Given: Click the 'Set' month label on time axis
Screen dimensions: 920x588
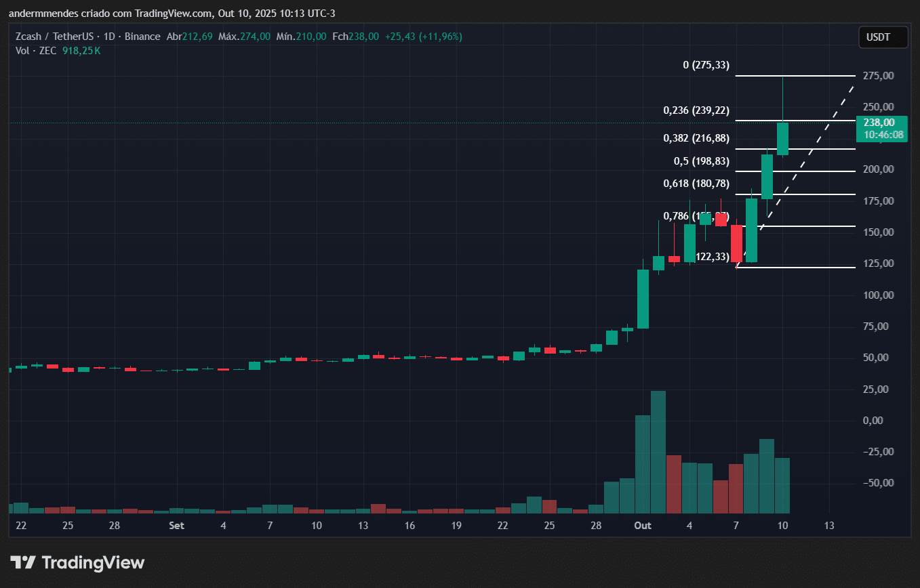Looking at the screenshot, I should 176,526.
